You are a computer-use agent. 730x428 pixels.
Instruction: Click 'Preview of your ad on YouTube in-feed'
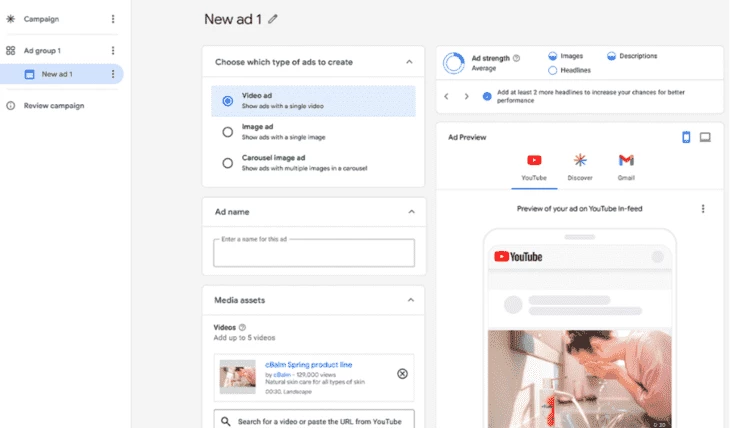(580, 209)
